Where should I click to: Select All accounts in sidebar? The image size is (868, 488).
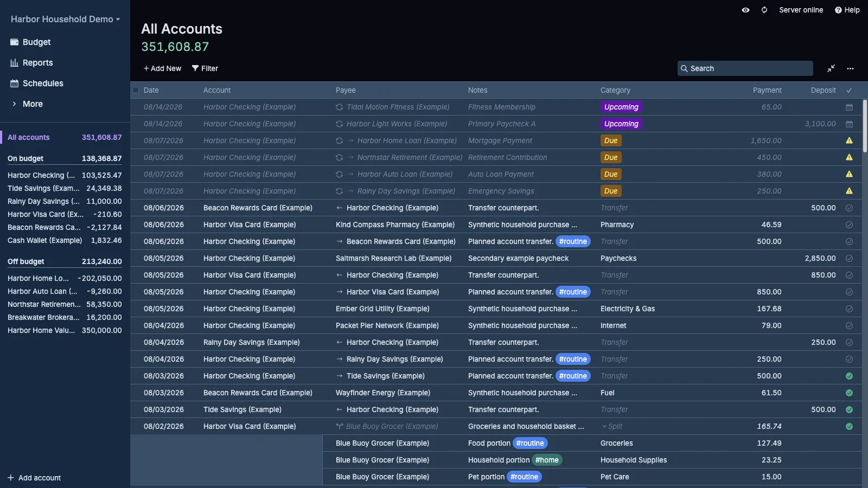65,138
